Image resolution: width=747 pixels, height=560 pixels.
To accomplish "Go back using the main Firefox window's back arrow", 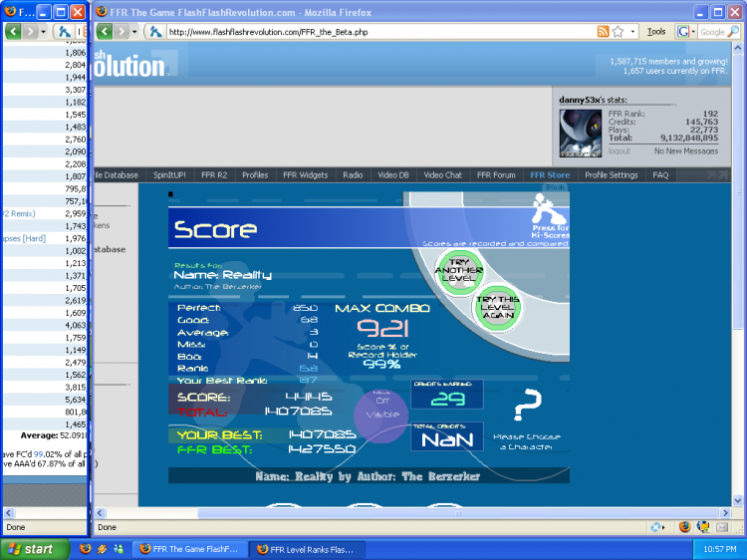I will coord(105,32).
